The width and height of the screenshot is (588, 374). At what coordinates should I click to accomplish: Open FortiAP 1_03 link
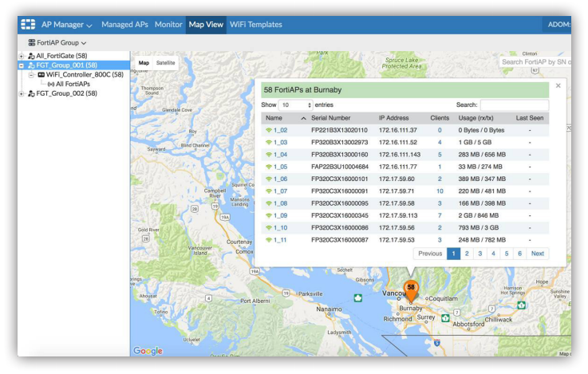click(x=280, y=143)
